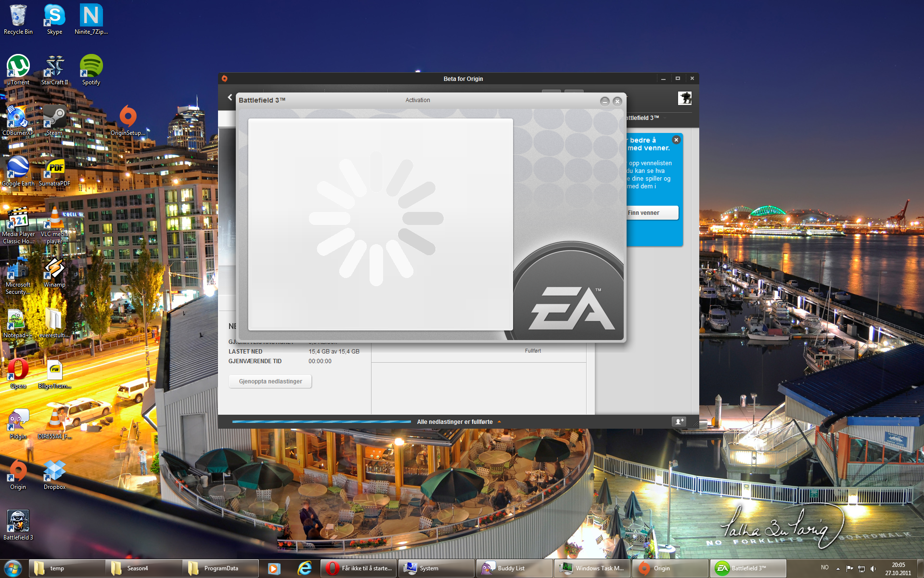Launch Opera from the desktop
Viewport: 924px width, 578px height.
tap(18, 373)
